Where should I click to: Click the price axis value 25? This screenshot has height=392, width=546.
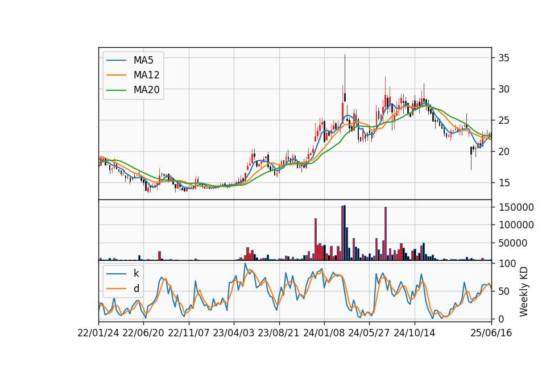(x=503, y=120)
